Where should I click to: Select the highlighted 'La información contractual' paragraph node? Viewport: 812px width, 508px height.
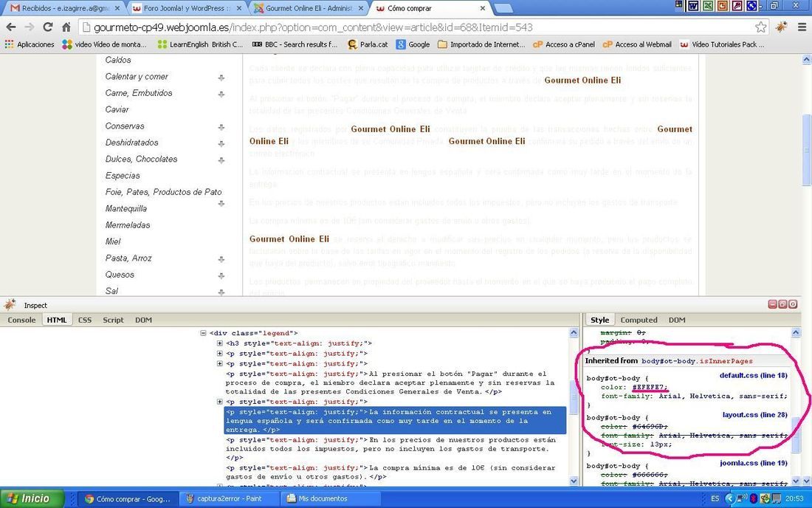point(395,420)
